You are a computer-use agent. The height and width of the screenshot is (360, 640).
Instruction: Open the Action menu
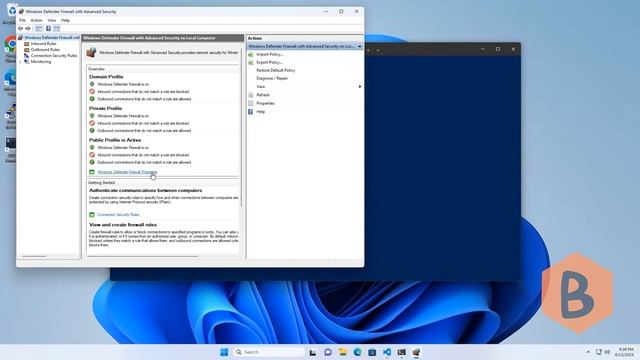(36, 20)
